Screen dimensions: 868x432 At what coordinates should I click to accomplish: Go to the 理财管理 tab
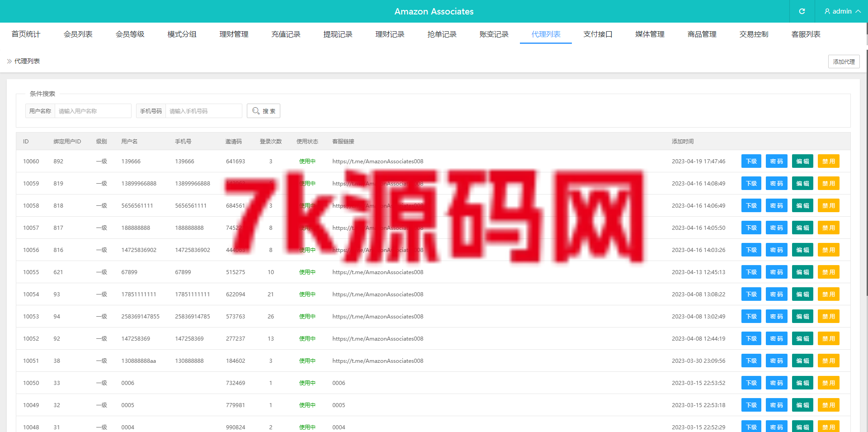(234, 34)
